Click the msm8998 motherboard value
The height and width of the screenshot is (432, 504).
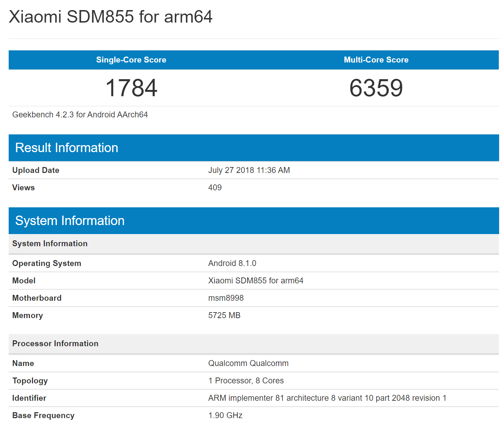[x=226, y=298]
